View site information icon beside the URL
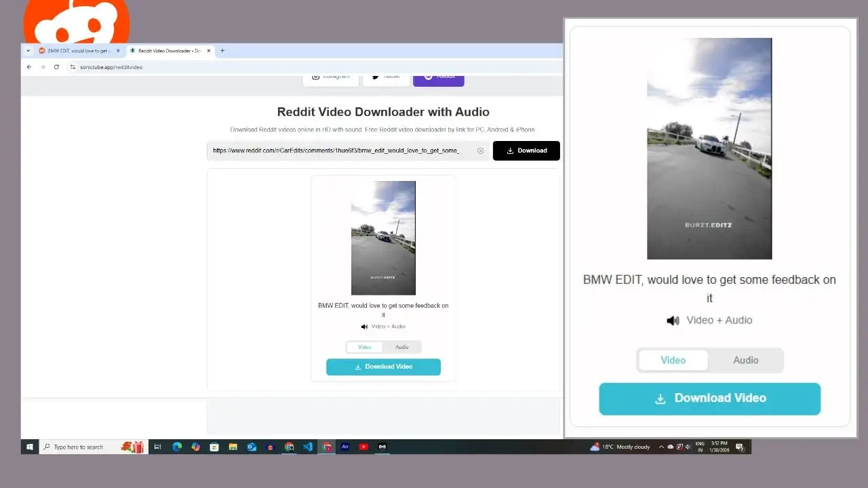The height and width of the screenshot is (488, 868). click(73, 67)
